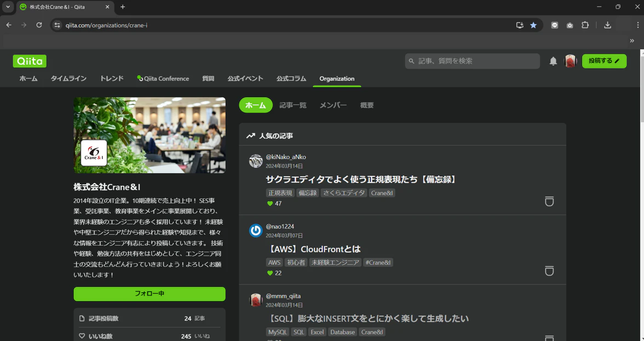Viewport: 644px width, 341px height.
Task: Open the 質問 navigation item
Action: 208,78
